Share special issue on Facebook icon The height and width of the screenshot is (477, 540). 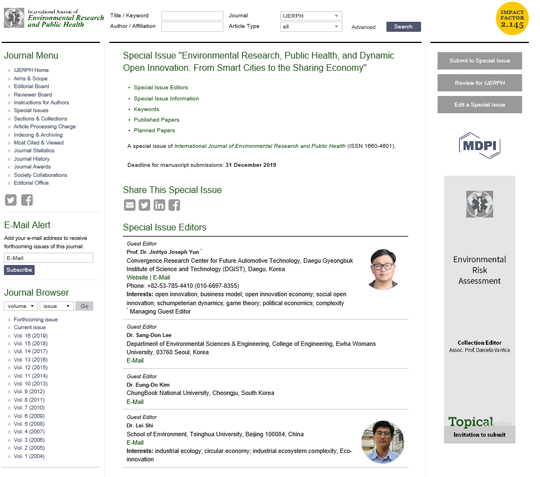(174, 205)
